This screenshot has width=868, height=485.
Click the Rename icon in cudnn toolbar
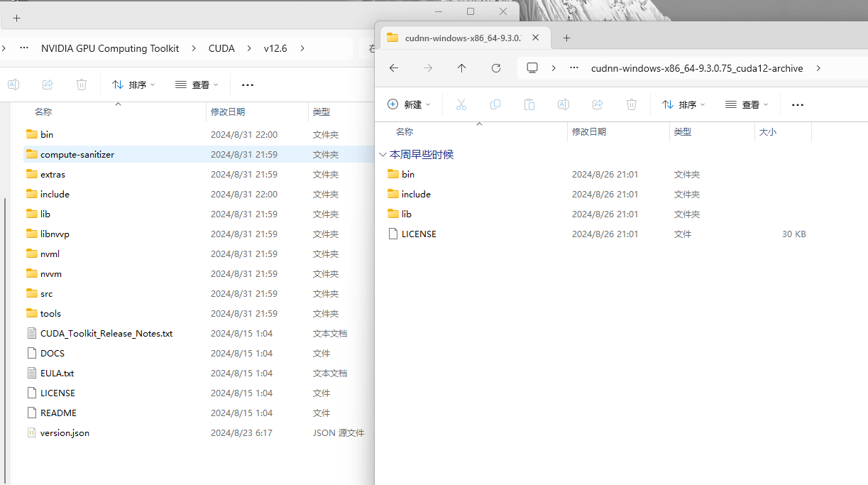(x=564, y=104)
